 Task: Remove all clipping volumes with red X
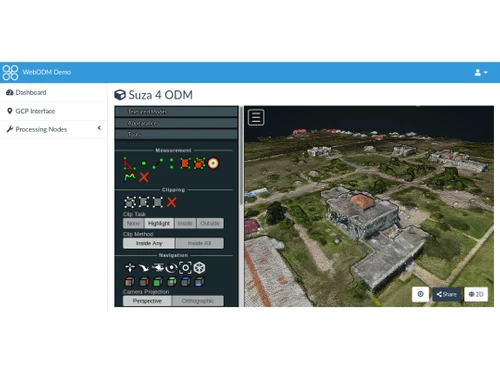coord(172,202)
